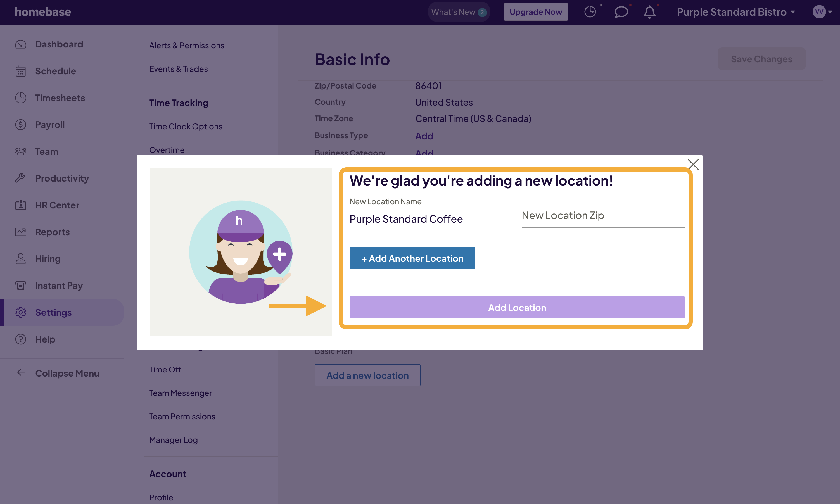Click the Reports chart icon
This screenshot has height=504, width=840.
[x=21, y=232]
